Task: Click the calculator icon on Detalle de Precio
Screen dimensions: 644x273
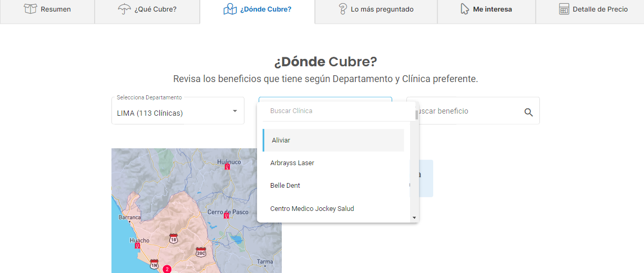Action: click(564, 9)
